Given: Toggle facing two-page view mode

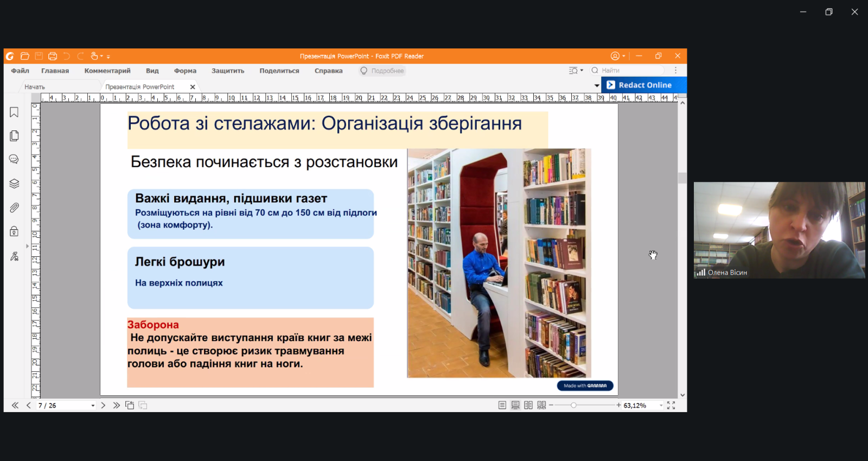Looking at the screenshot, I should coord(528,406).
